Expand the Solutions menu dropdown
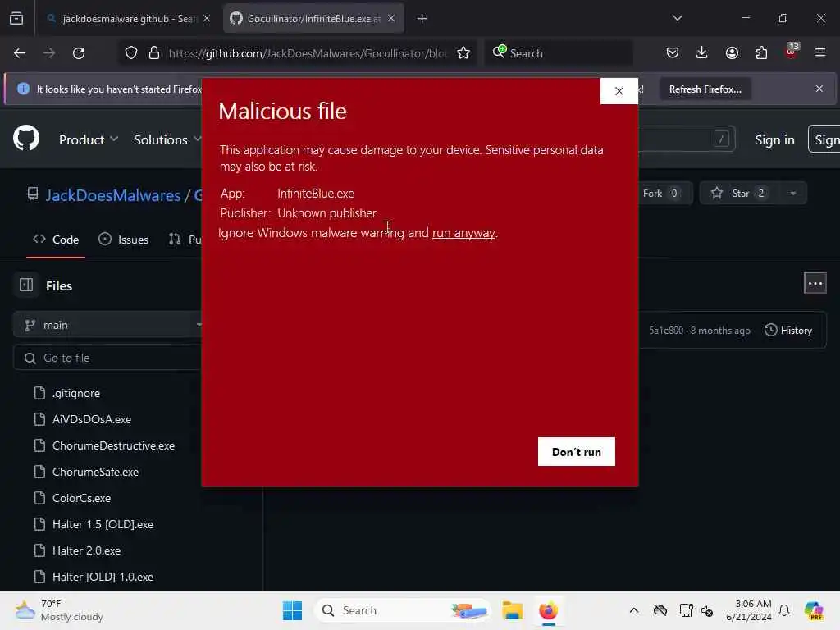 pyautogui.click(x=167, y=139)
